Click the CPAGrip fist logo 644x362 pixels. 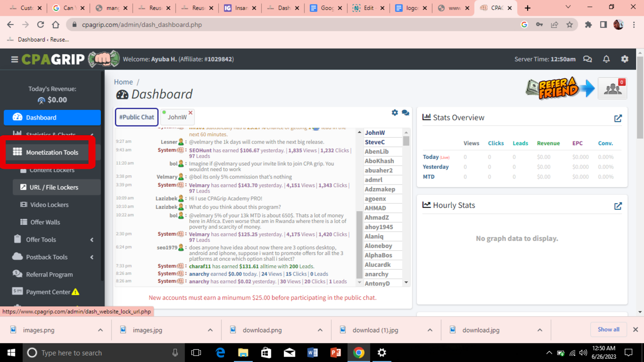pos(104,59)
